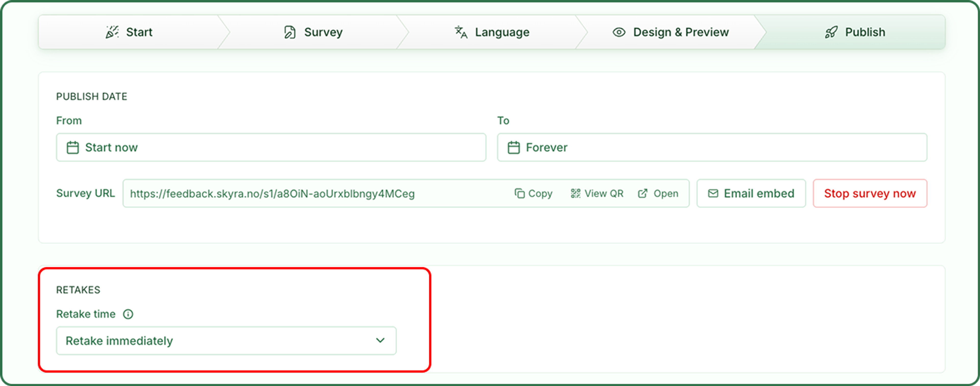Screen dimensions: 980x386
Task: Click the external link icon beside Open
Action: point(643,193)
